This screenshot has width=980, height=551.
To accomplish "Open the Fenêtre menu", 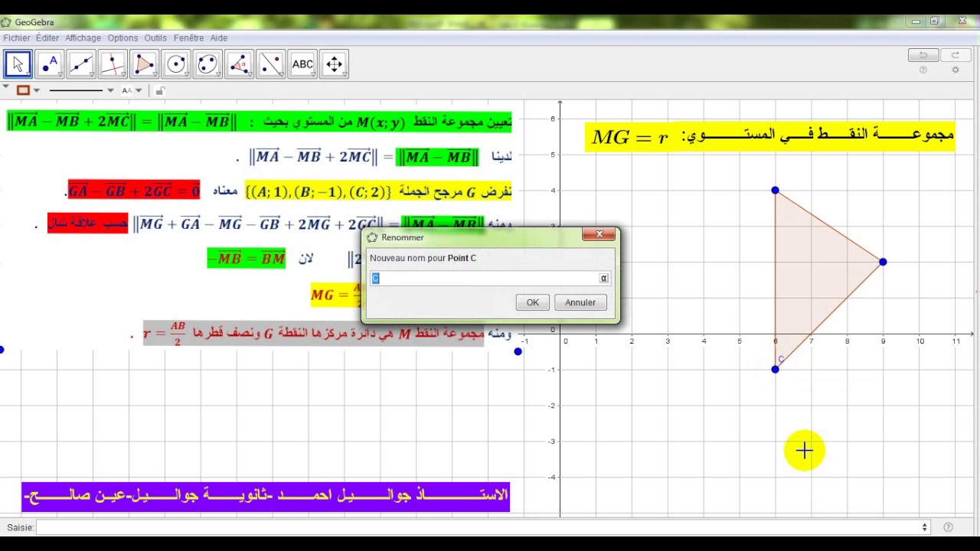I will (188, 37).
